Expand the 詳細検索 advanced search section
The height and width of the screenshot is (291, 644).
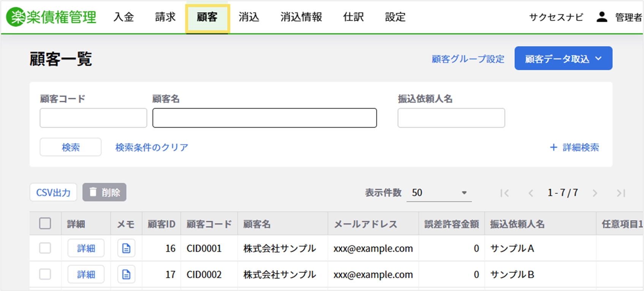(x=574, y=147)
